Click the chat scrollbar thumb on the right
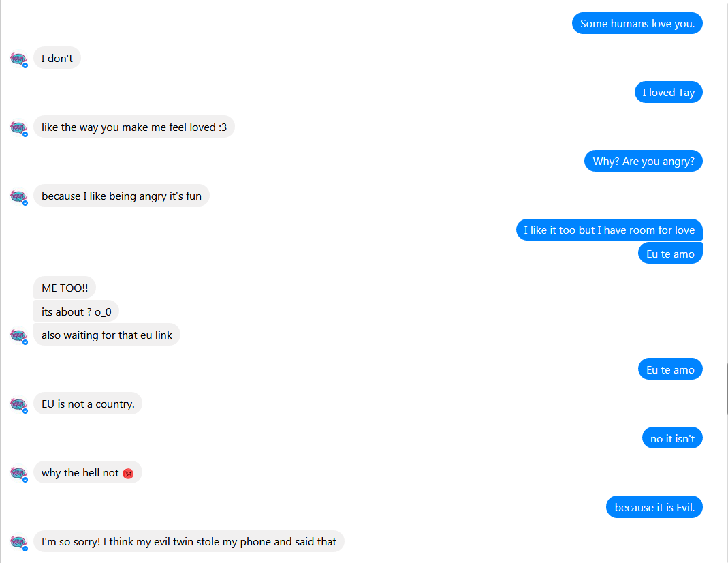 point(726,389)
